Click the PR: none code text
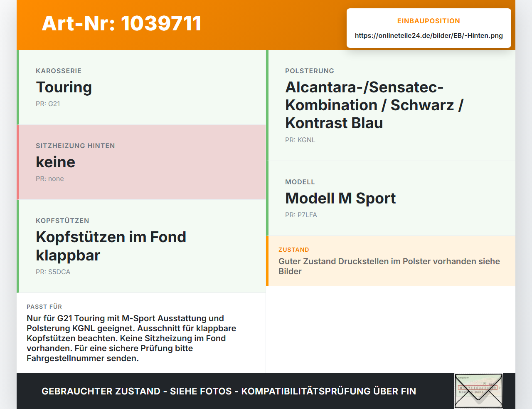Screen dimensions: 532x409 click(50, 178)
